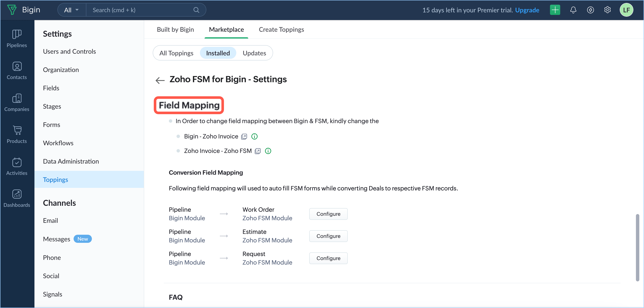Click the Bigin logo icon
Screen dimensions: 644x308
pos(12,10)
